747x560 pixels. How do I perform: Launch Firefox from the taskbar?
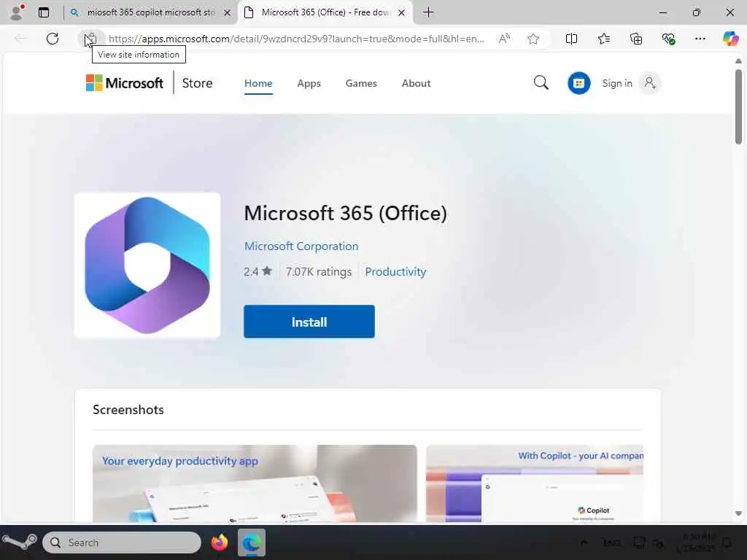220,542
